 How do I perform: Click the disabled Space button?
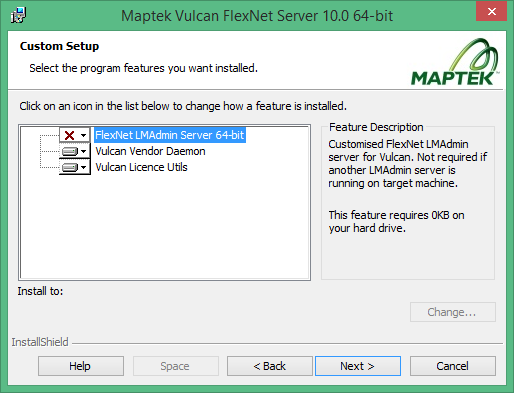[176, 366]
